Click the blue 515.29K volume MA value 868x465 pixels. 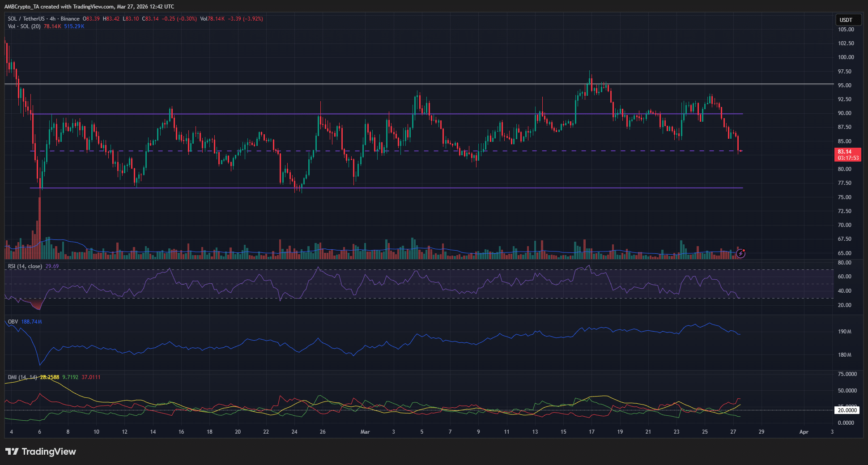pos(74,26)
